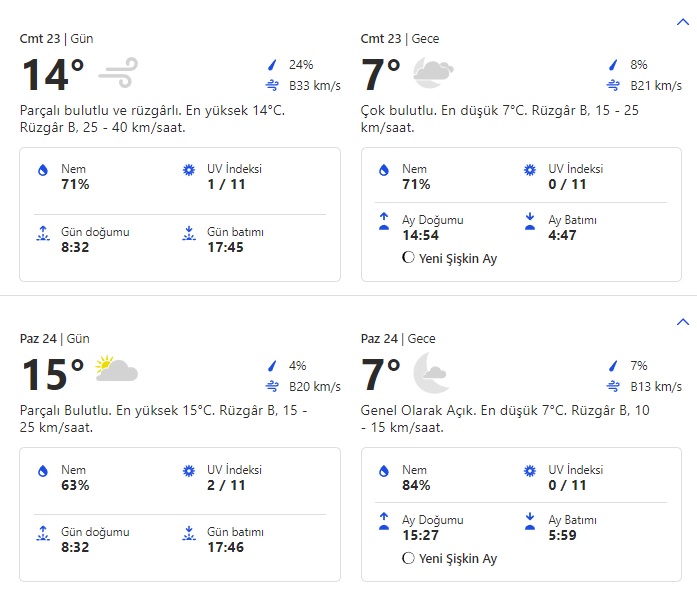697x593 pixels.
Task: Click the humidity drop icon beside Nem 63%
Action: point(42,471)
